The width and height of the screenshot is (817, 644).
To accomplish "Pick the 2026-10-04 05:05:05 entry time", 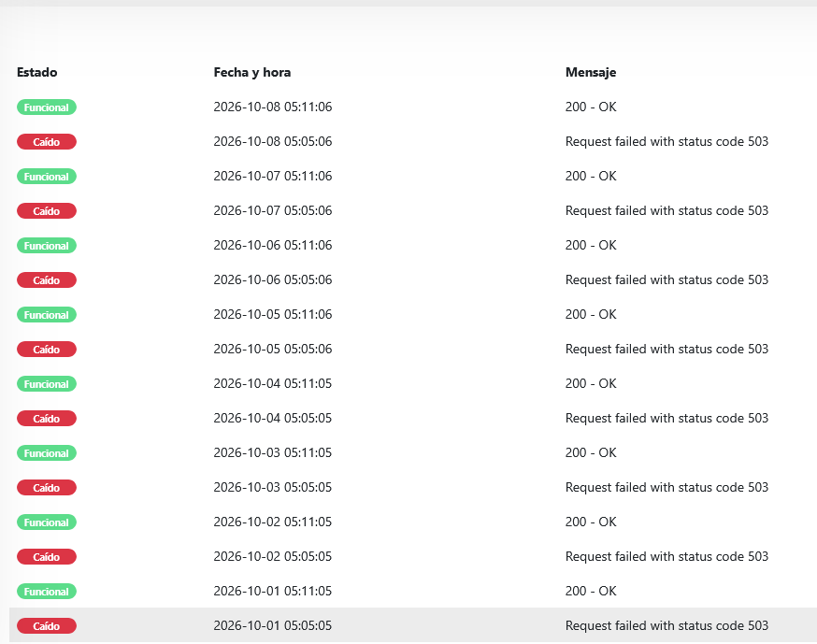I will [x=273, y=419].
